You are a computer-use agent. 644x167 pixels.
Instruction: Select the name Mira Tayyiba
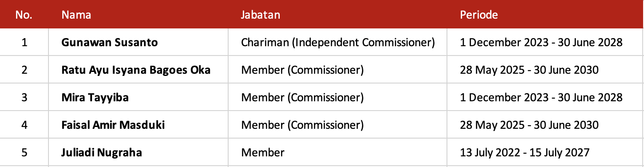[95, 98]
